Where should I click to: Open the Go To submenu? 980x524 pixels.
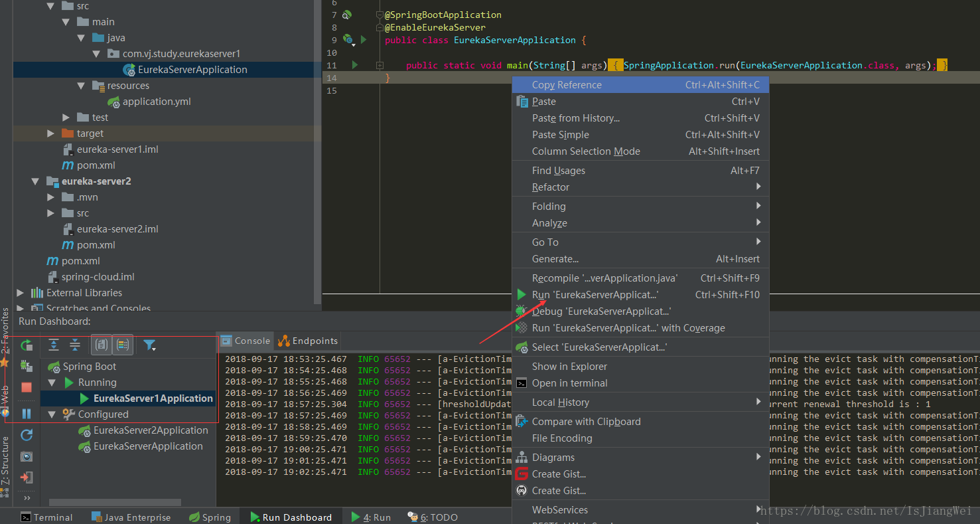(641, 242)
